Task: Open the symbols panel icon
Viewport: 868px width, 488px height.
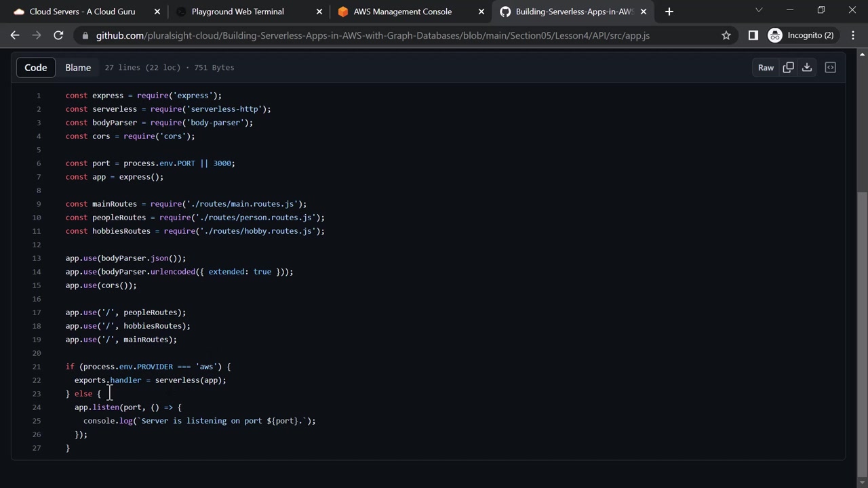Action: (830, 67)
